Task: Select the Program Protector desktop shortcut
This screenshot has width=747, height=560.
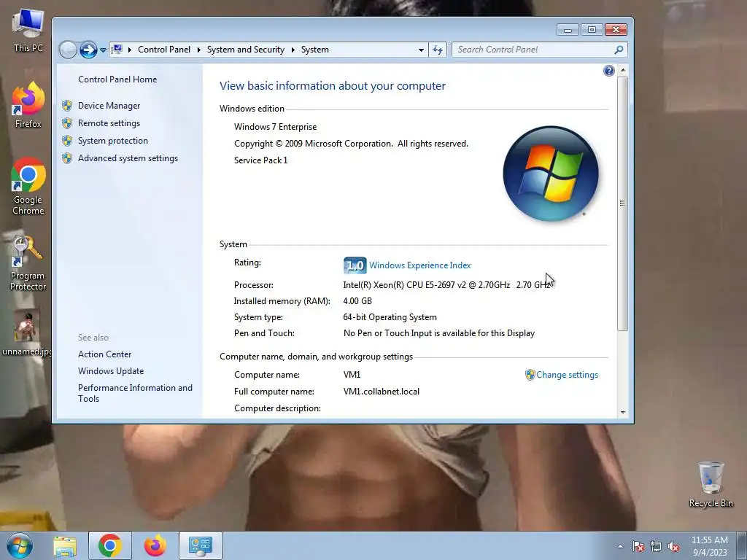Action: pyautogui.click(x=28, y=262)
